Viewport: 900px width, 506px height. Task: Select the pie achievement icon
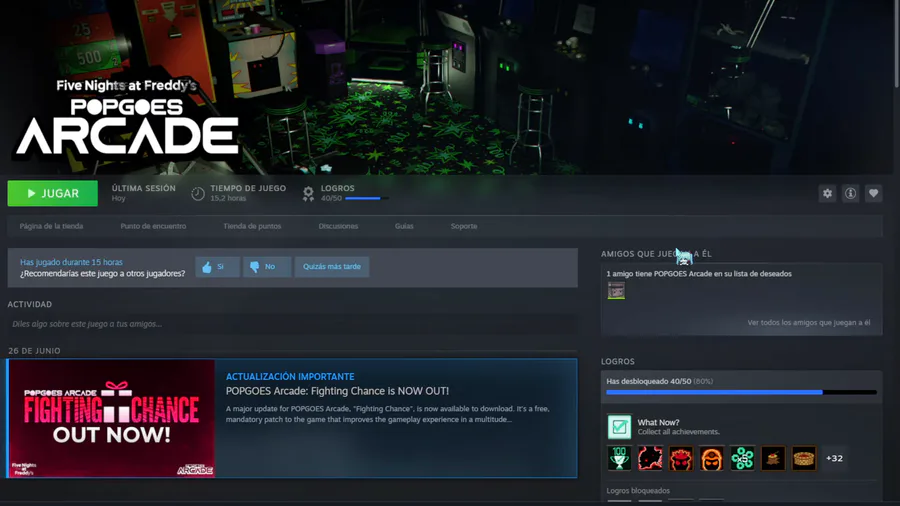(x=804, y=458)
